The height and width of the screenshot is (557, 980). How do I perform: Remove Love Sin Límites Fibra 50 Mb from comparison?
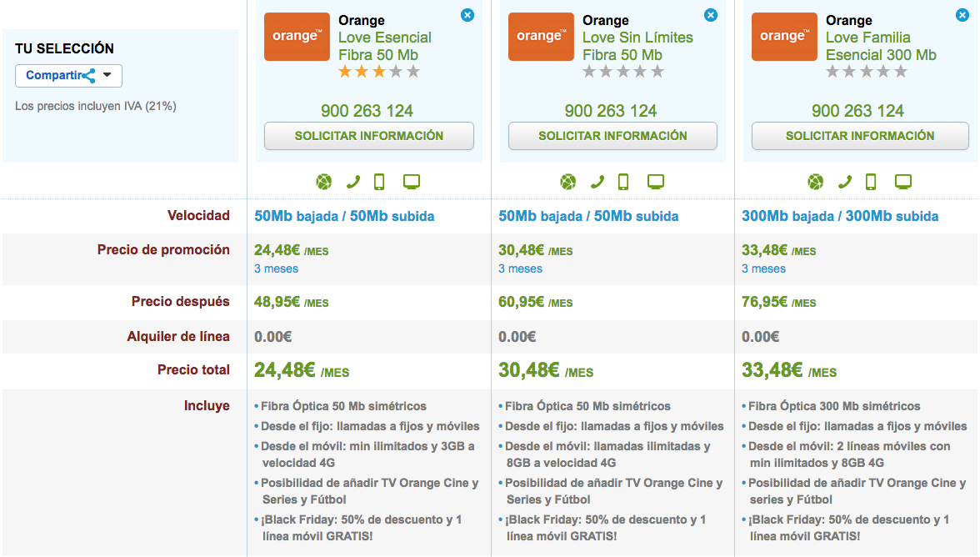(711, 15)
